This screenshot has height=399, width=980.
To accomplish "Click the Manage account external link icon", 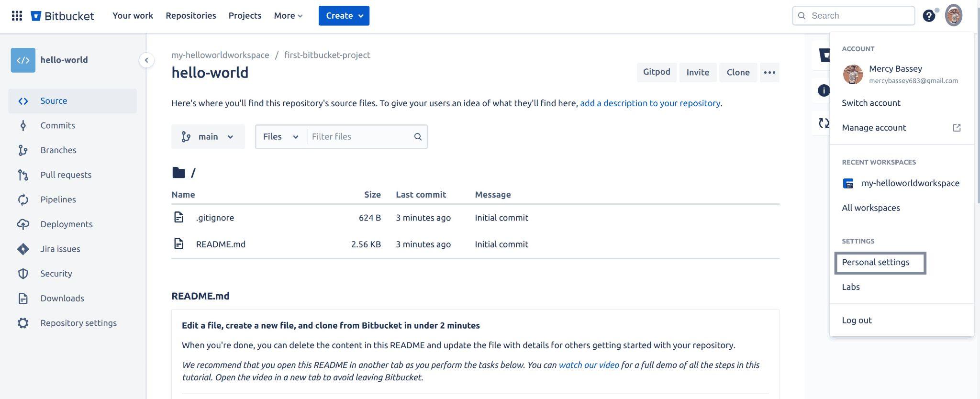I will (x=957, y=128).
